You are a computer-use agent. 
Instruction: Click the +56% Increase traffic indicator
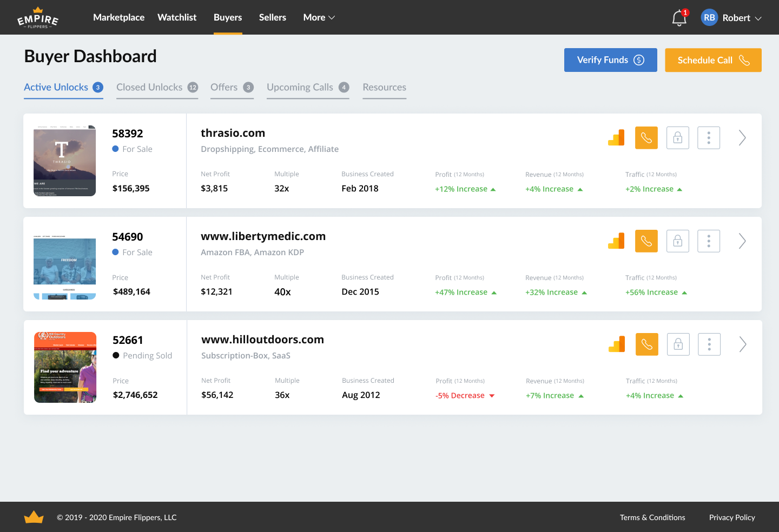coord(656,292)
